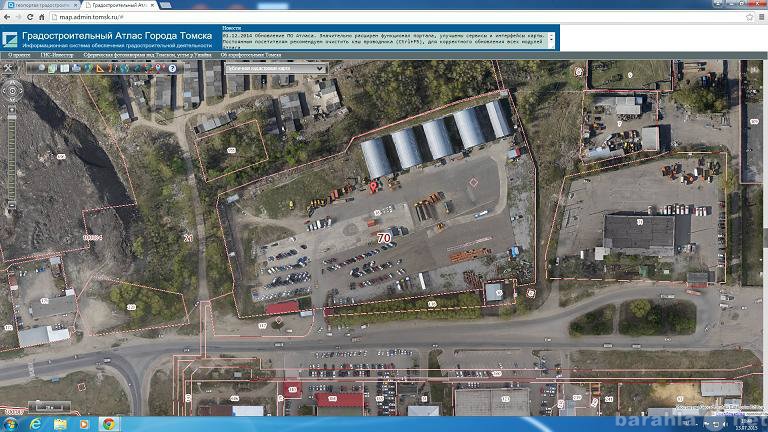Click the map scale bar indicator
Screen dimensions: 768x432
tap(49, 406)
